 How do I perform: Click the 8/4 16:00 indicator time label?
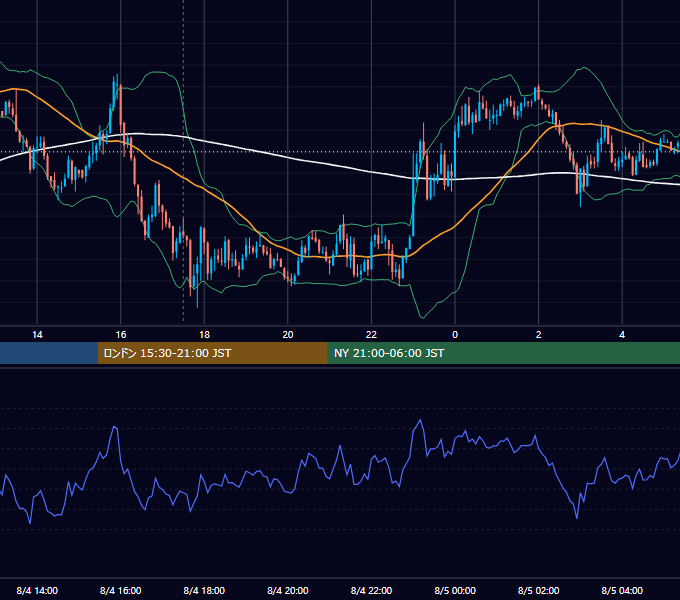121,590
